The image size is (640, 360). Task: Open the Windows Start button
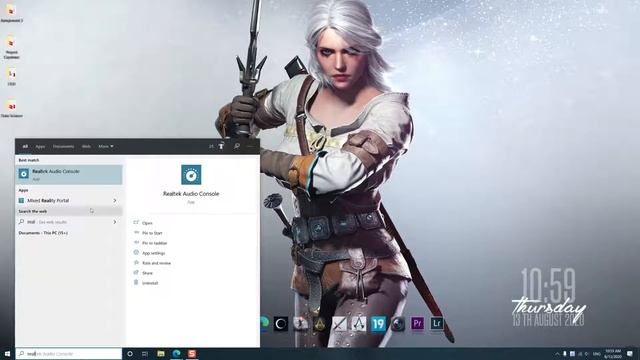[x=7, y=354]
